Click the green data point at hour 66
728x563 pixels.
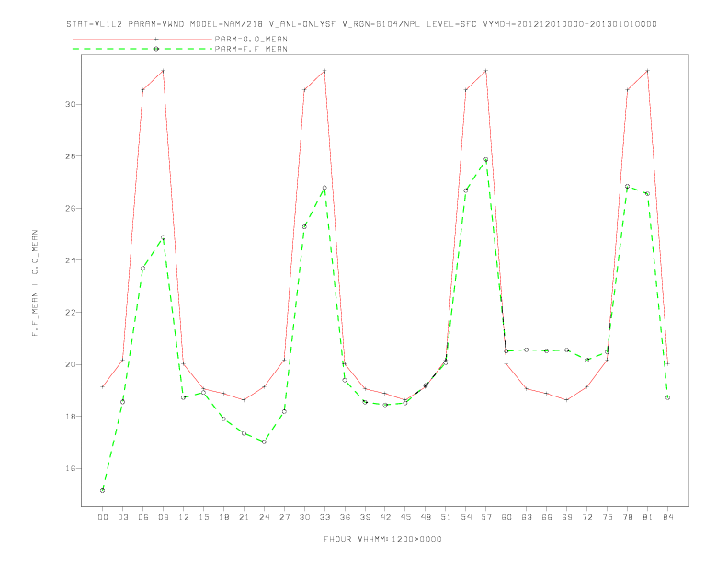547,350
